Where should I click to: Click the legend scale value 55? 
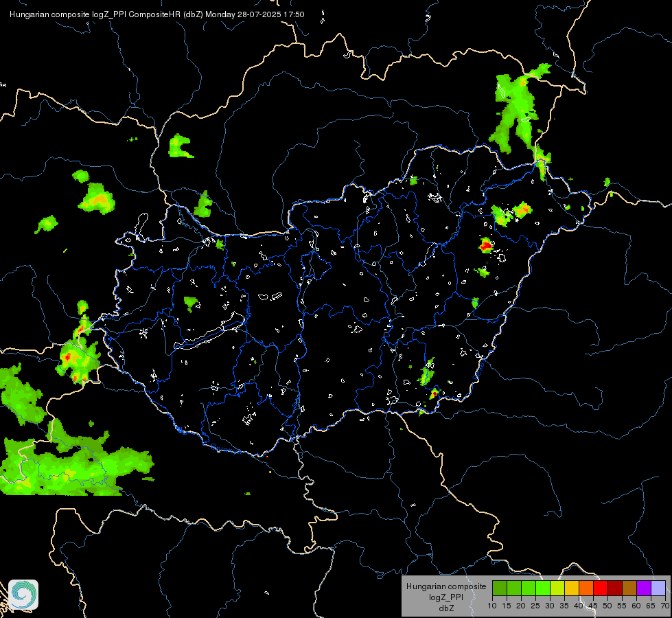tap(622, 606)
